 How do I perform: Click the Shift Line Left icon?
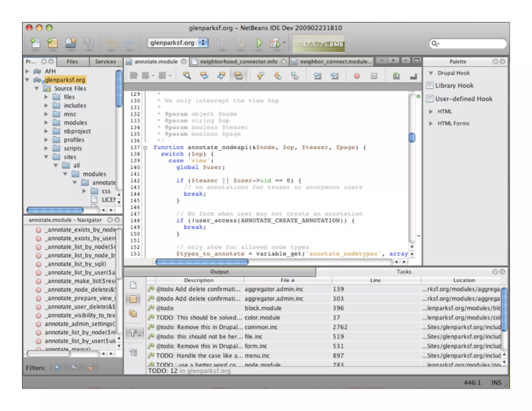317,76
